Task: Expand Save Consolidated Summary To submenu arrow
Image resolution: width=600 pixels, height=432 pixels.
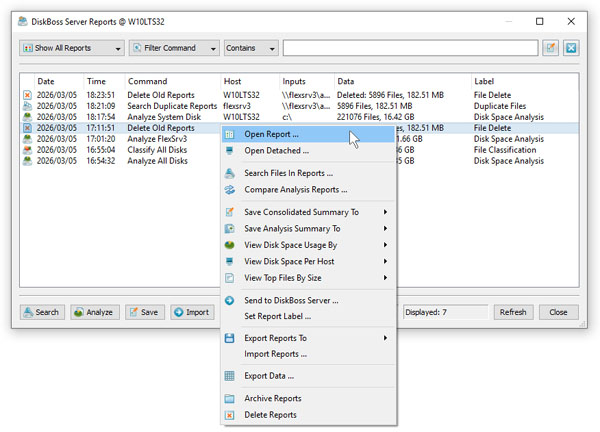Action: [385, 212]
